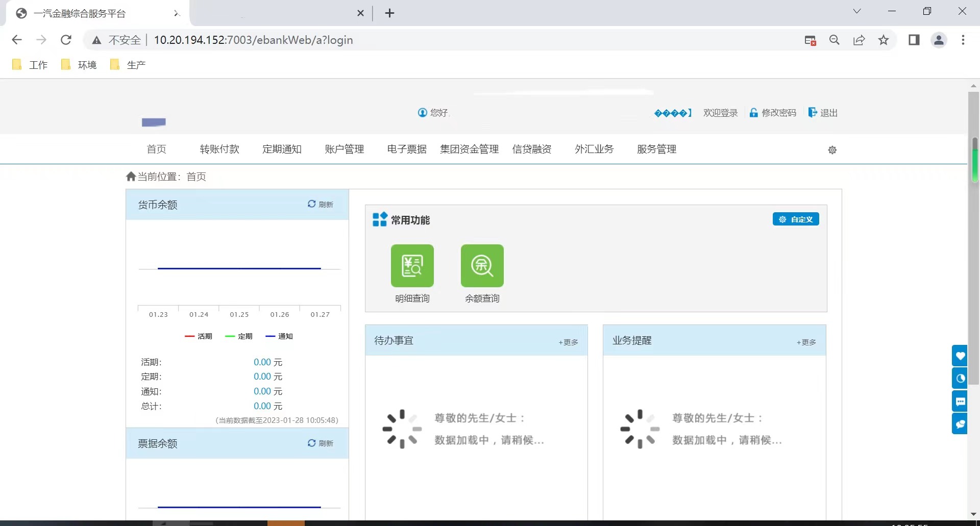Reload the page with refresh icon
The image size is (980, 526).
66,40
